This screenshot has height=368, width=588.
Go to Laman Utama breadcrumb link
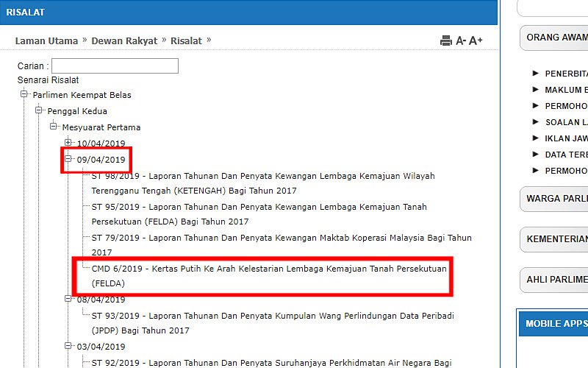click(x=46, y=41)
